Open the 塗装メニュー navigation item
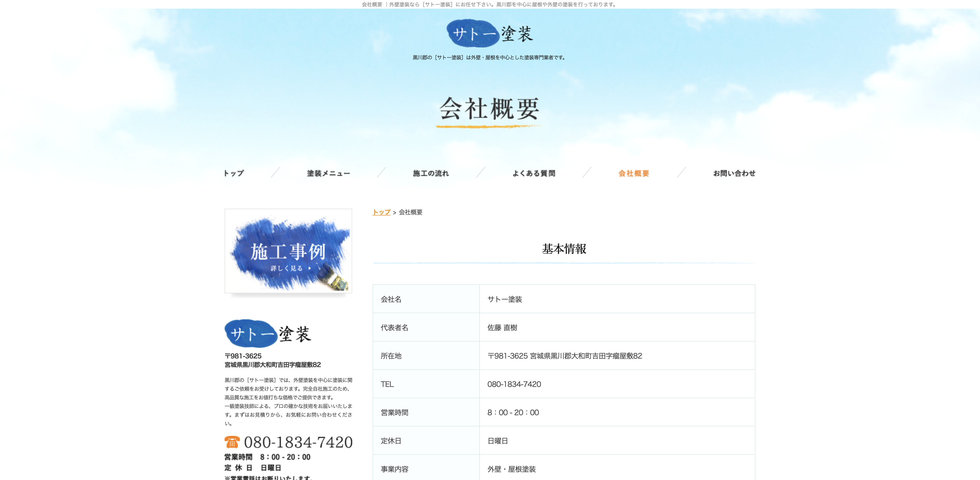Viewport: 980px width, 480px height. (x=329, y=173)
